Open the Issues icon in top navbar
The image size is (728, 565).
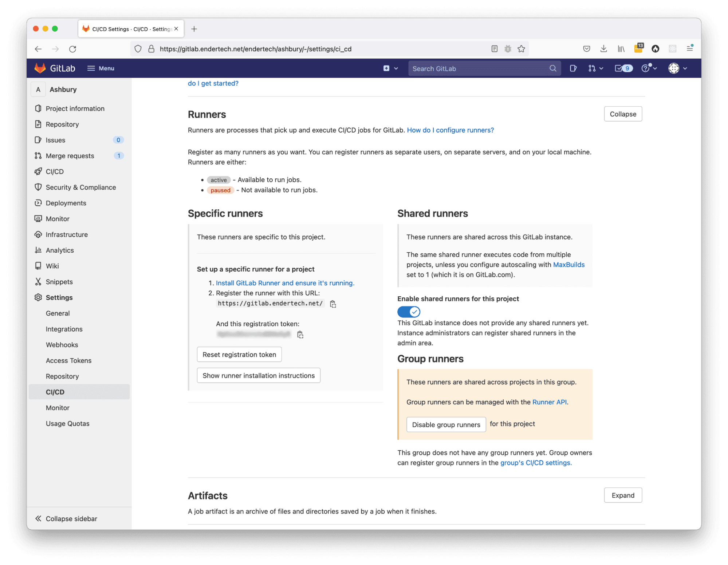(573, 68)
